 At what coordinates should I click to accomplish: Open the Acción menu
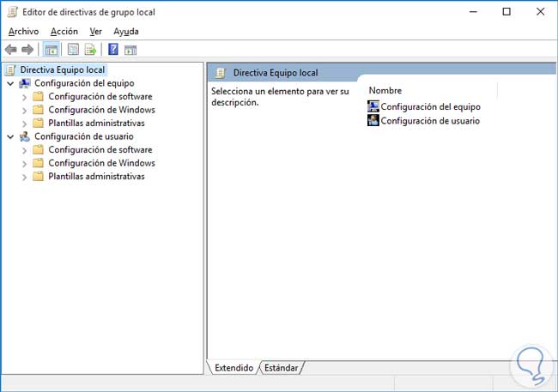click(x=64, y=32)
